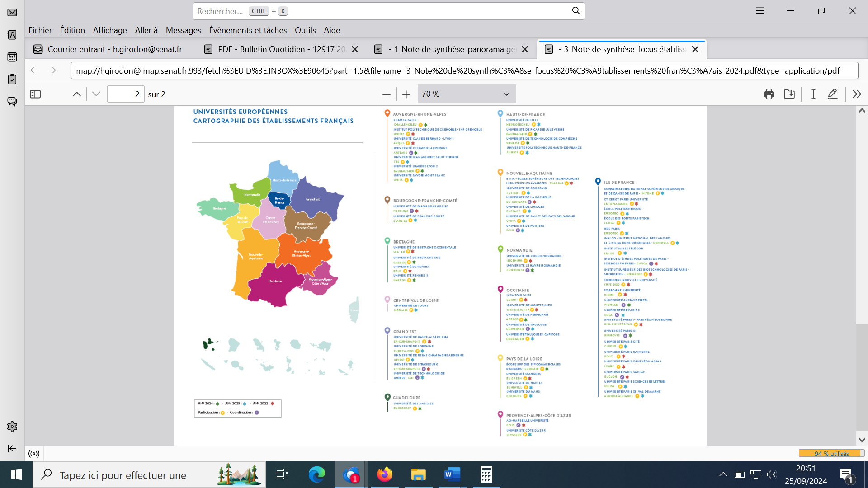The height and width of the screenshot is (488, 868).
Task: Expand the PDF tools overflow chevrons
Action: click(x=857, y=94)
